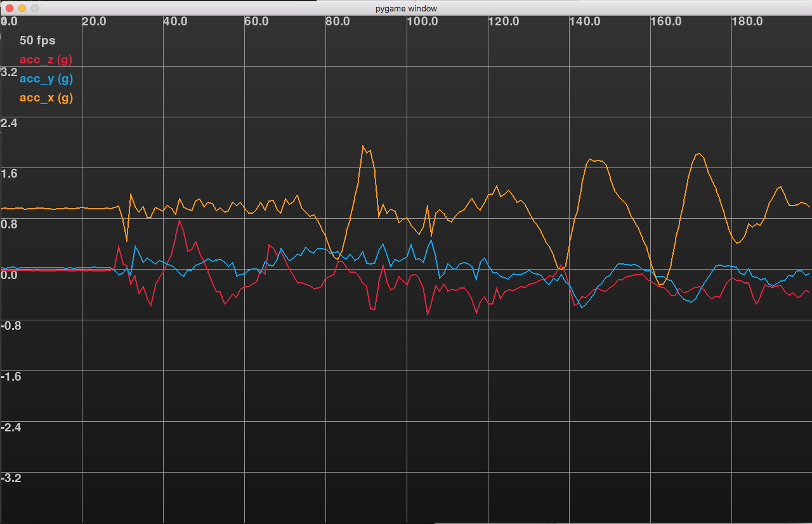This screenshot has width=812, height=524.
Task: Click the 20.0 x-axis label
Action: pyautogui.click(x=95, y=22)
